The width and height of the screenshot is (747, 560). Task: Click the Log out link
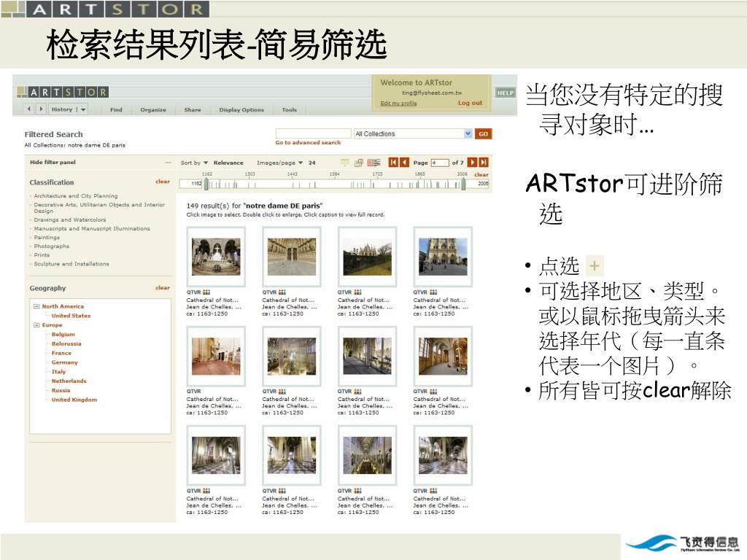point(471,103)
